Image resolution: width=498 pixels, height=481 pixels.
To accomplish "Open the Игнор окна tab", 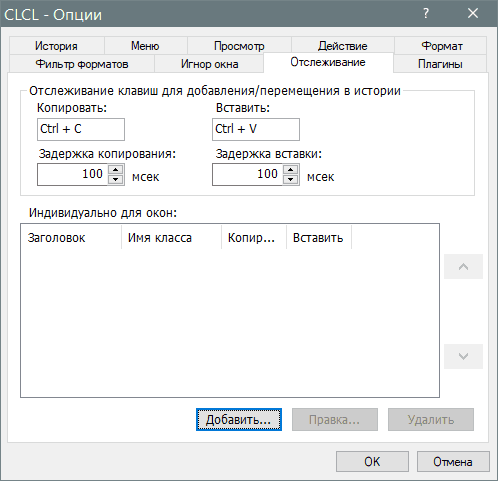I will [x=209, y=64].
